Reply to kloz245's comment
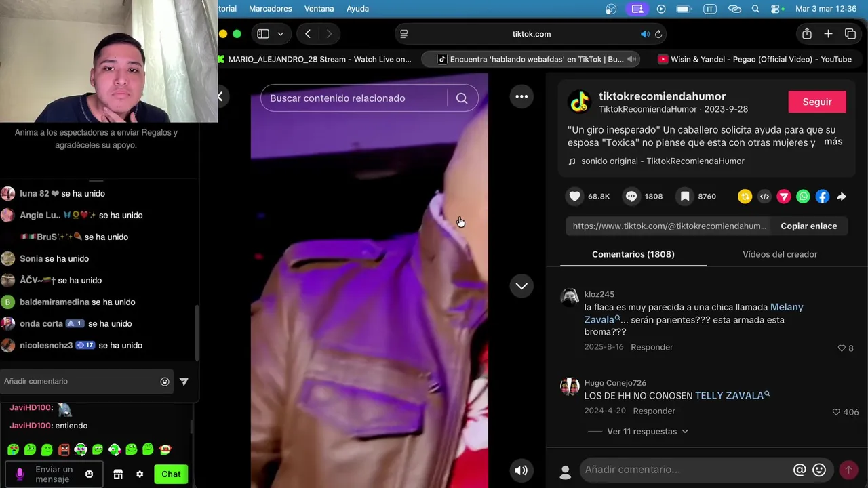 pos(652,347)
